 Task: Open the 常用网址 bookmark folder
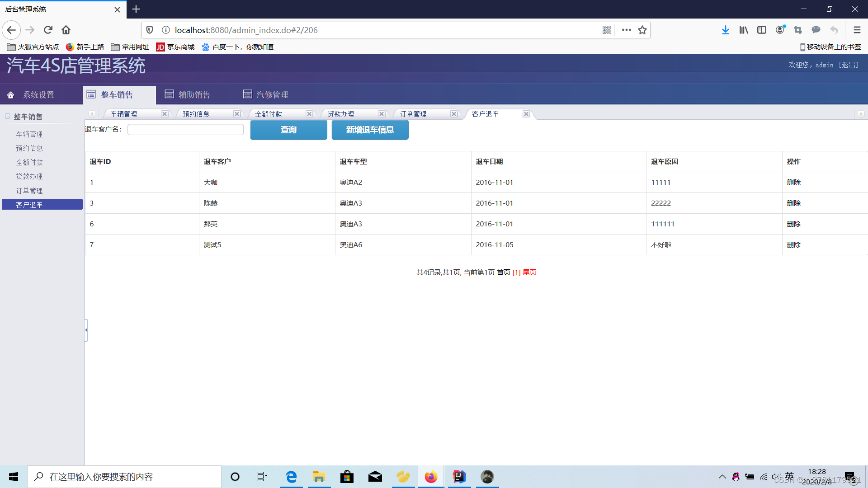[130, 47]
